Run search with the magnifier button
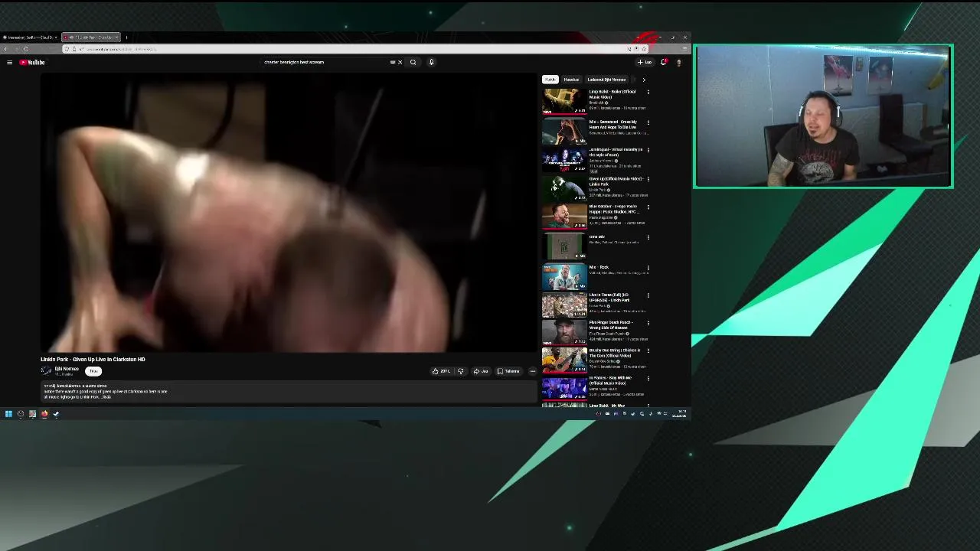 click(413, 62)
